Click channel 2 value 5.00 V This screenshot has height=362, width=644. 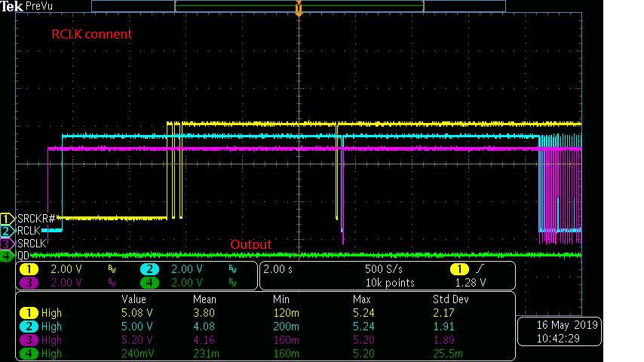click(137, 327)
